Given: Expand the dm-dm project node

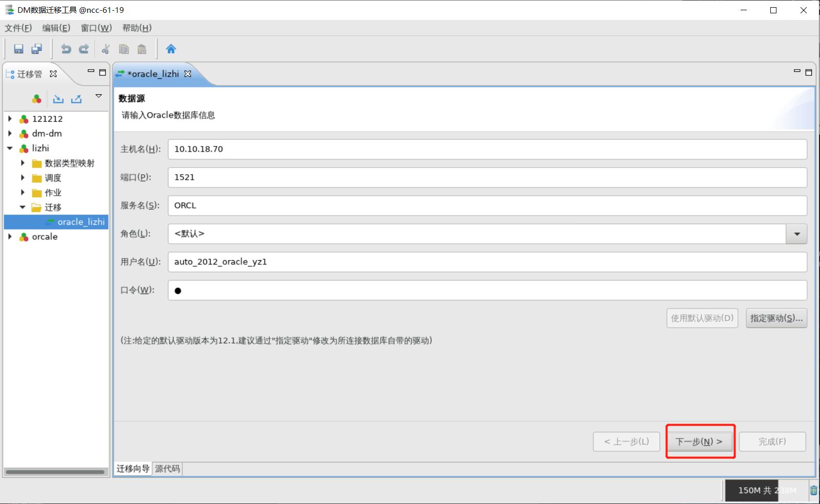Looking at the screenshot, I should tap(10, 134).
